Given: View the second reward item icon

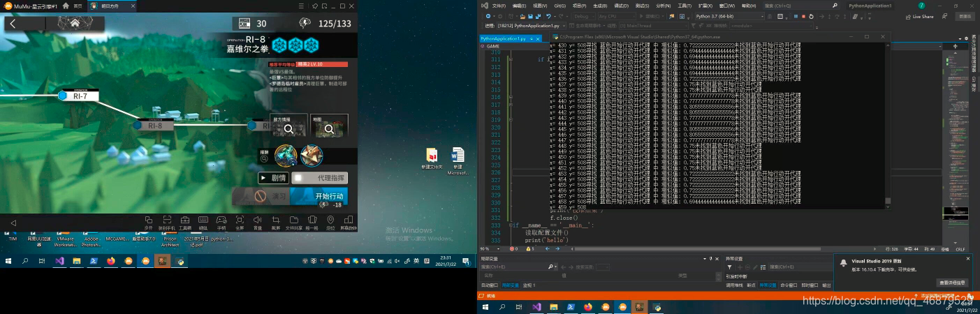Looking at the screenshot, I should 311,156.
